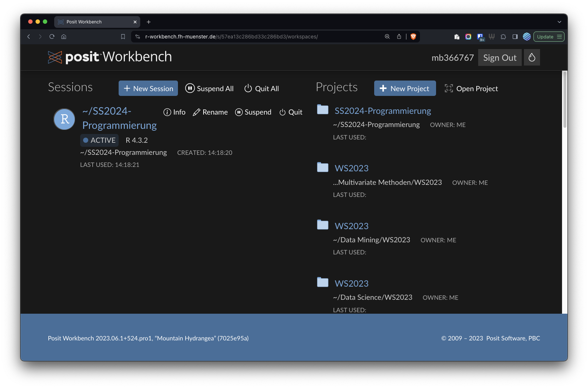Open the session Info panel
This screenshot has height=388, width=588.
pyautogui.click(x=174, y=112)
